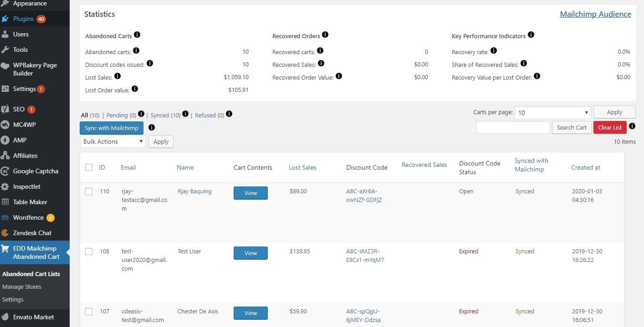Click info icon next to Lost Sales statistic

[x=118, y=76]
